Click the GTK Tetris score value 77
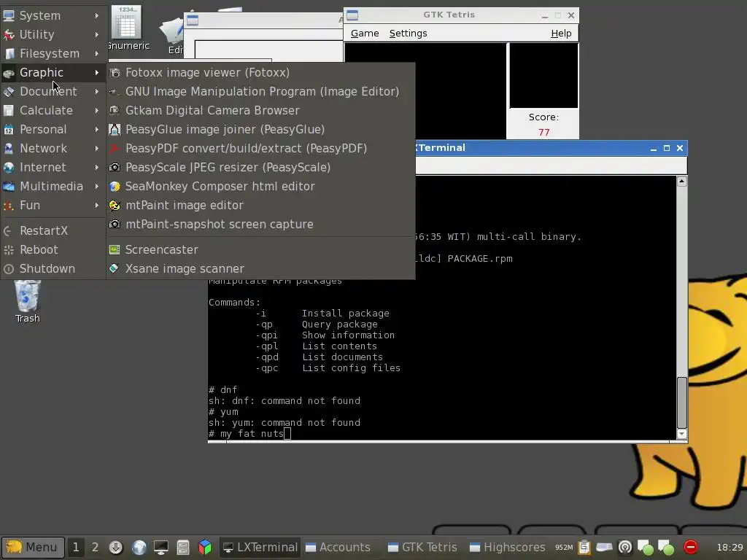 tap(543, 133)
